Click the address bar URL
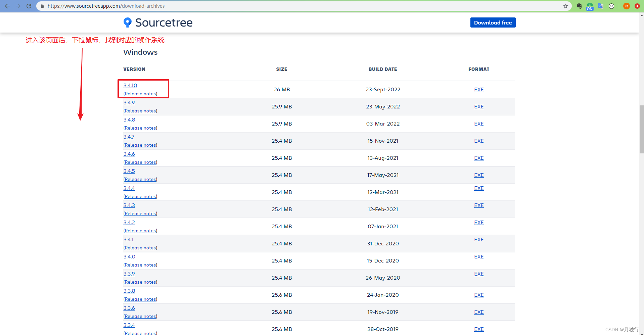This screenshot has height=335, width=644. [x=106, y=6]
